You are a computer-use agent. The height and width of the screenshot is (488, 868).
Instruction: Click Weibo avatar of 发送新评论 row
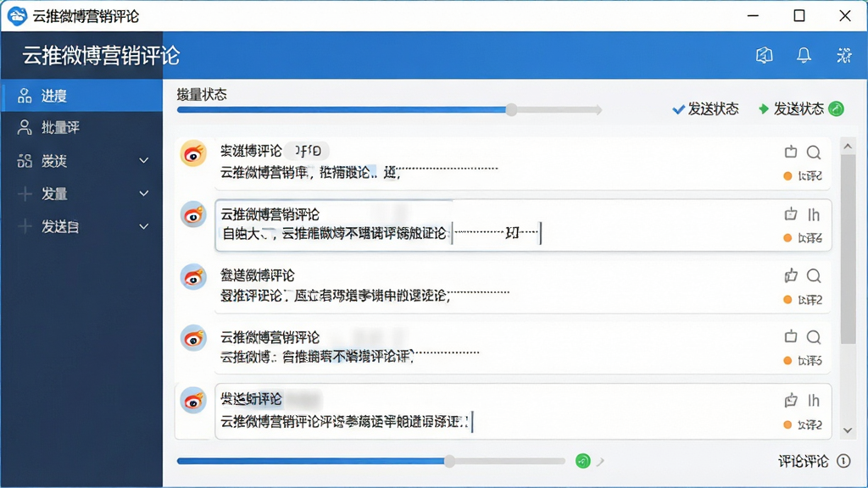click(x=193, y=400)
